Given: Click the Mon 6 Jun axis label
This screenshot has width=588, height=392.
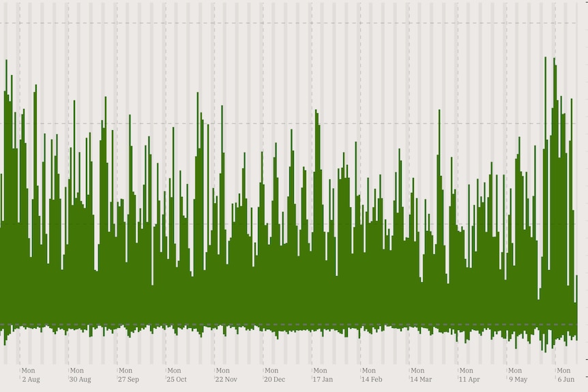Looking at the screenshot, I should [x=566, y=375].
